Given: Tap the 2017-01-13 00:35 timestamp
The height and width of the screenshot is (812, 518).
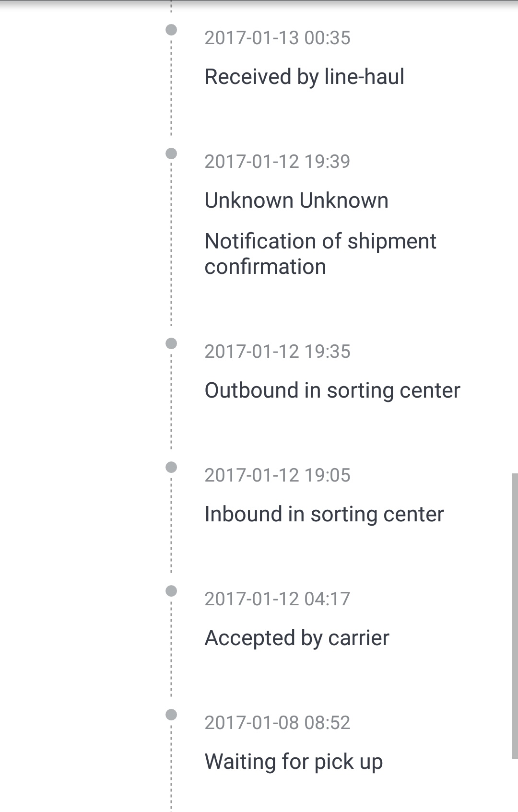Looking at the screenshot, I should tap(277, 38).
